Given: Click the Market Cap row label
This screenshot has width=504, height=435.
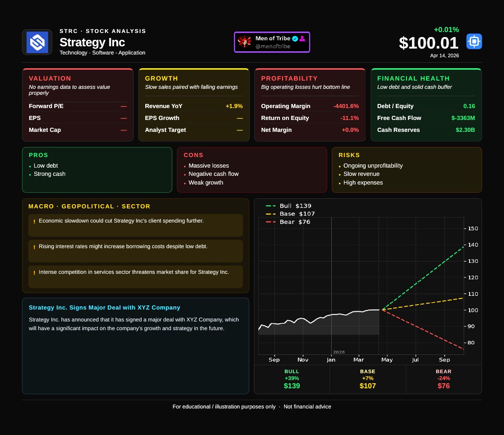Looking at the screenshot, I should pos(45,130).
